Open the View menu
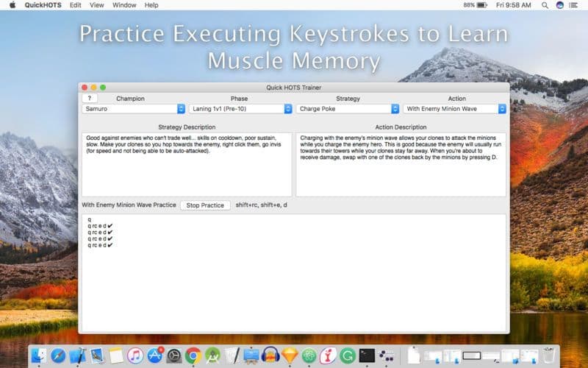588x368 pixels. 97,5
